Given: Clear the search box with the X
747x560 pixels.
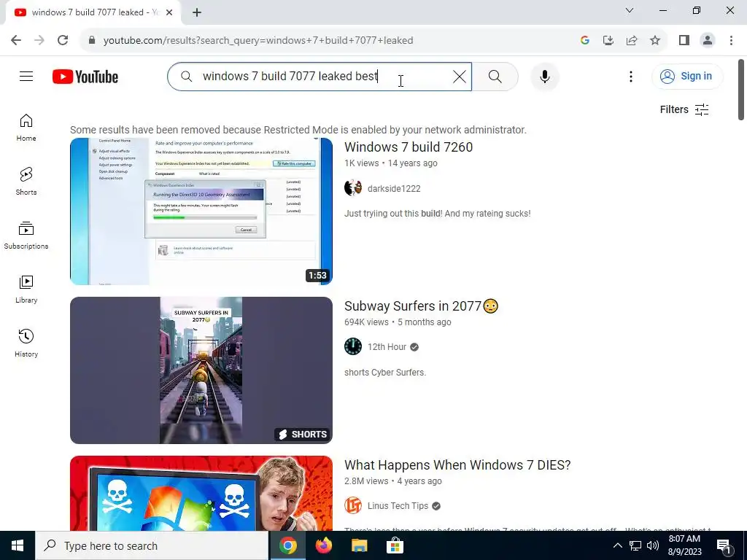Looking at the screenshot, I should point(460,77).
